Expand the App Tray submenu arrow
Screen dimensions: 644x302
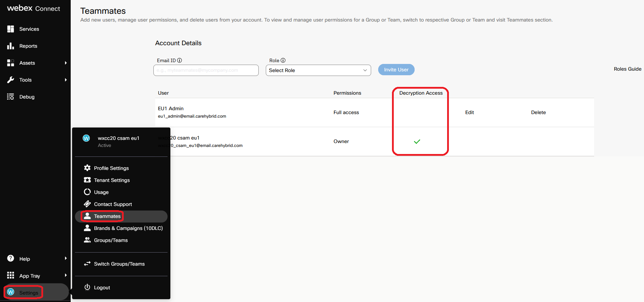tap(66, 276)
